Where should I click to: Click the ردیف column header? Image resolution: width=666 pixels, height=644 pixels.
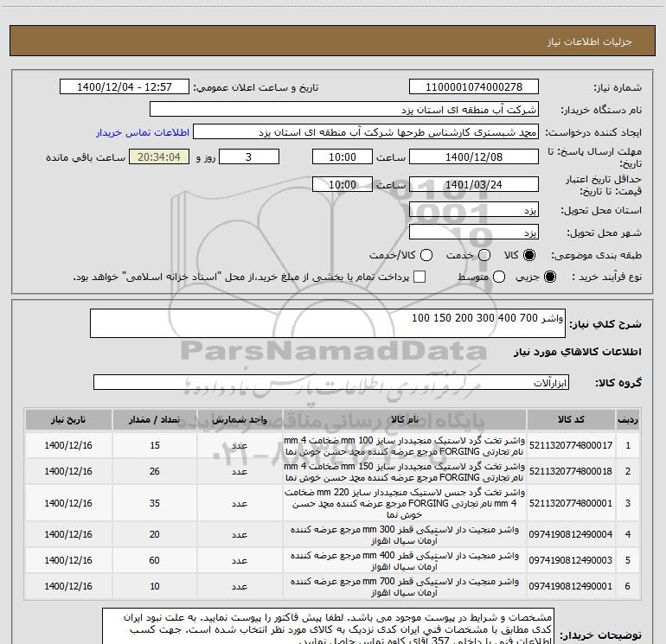point(628,420)
